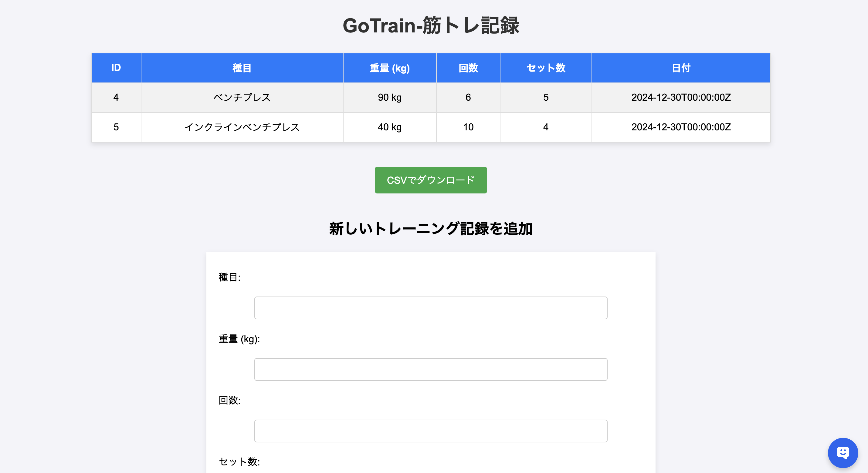Select the 回数 input field

431,431
